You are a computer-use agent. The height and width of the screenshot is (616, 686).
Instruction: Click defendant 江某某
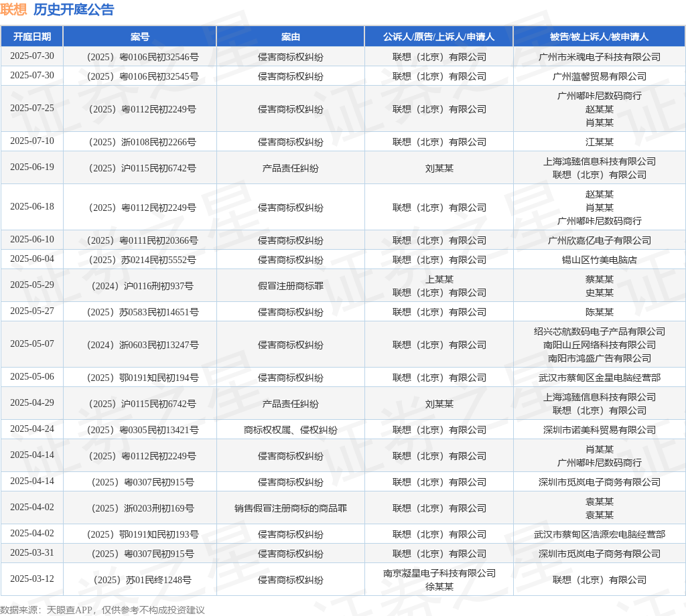tap(600, 142)
